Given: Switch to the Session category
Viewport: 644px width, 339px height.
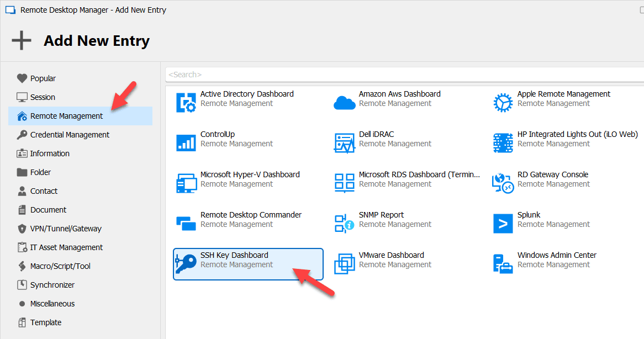Looking at the screenshot, I should click(43, 97).
